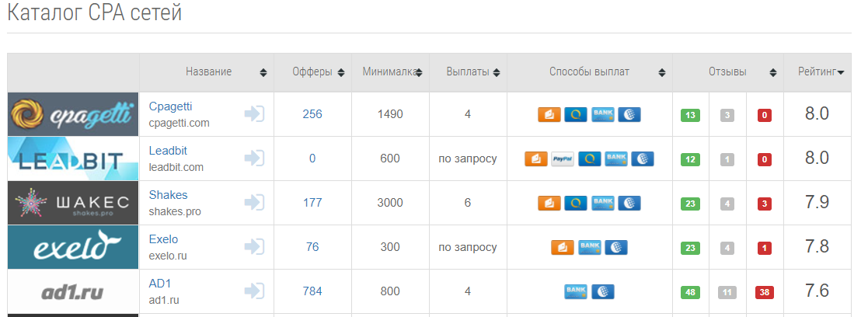Open the Leadbit network link
Screen dimensions: 868x317
(169, 151)
